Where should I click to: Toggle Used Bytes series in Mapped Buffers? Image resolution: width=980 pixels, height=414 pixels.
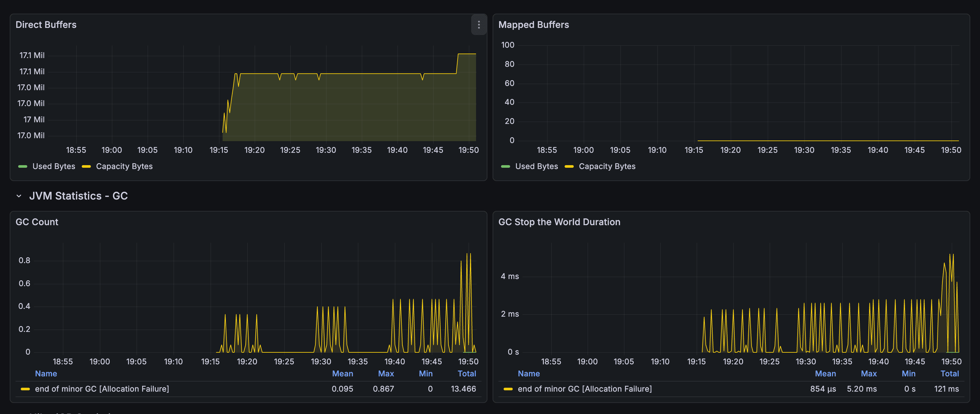click(x=536, y=166)
